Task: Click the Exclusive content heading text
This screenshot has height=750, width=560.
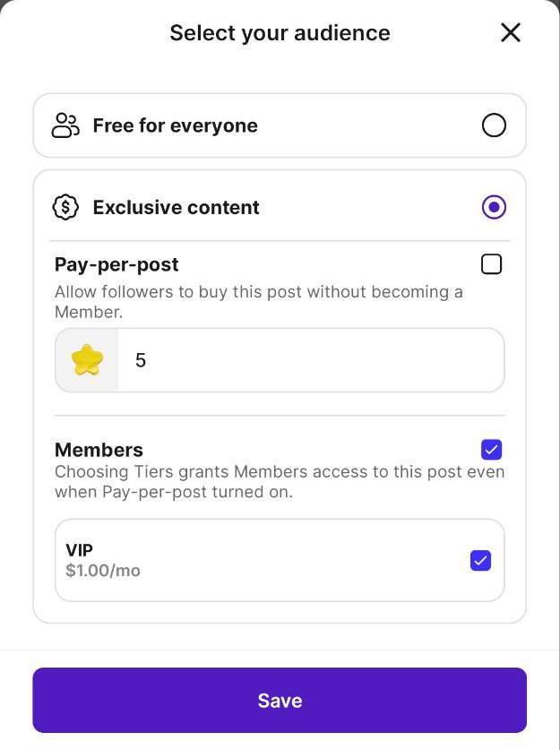Action: click(x=176, y=208)
